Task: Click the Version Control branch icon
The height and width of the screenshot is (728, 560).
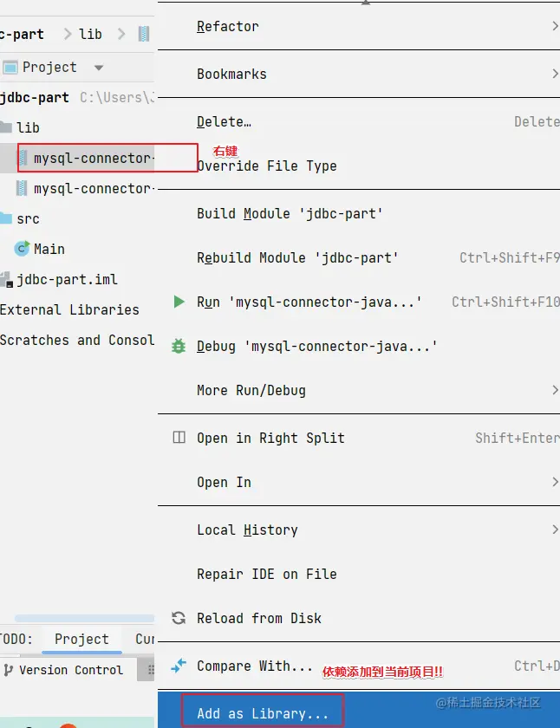Action: [x=8, y=670]
